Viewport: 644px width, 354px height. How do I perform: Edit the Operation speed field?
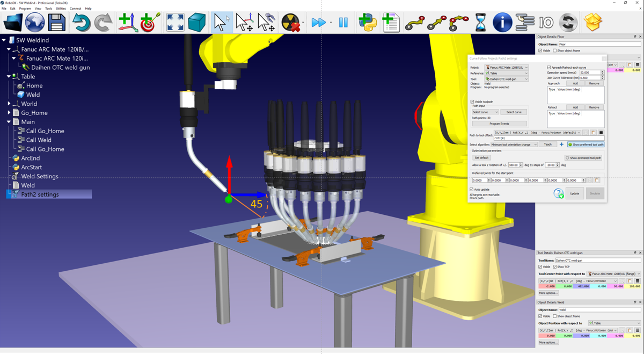point(591,73)
